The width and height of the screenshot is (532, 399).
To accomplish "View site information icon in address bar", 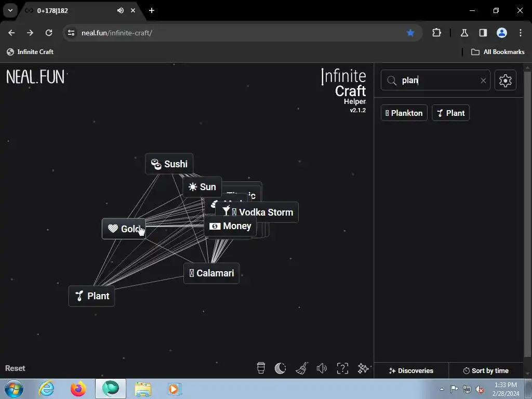I will click(71, 33).
